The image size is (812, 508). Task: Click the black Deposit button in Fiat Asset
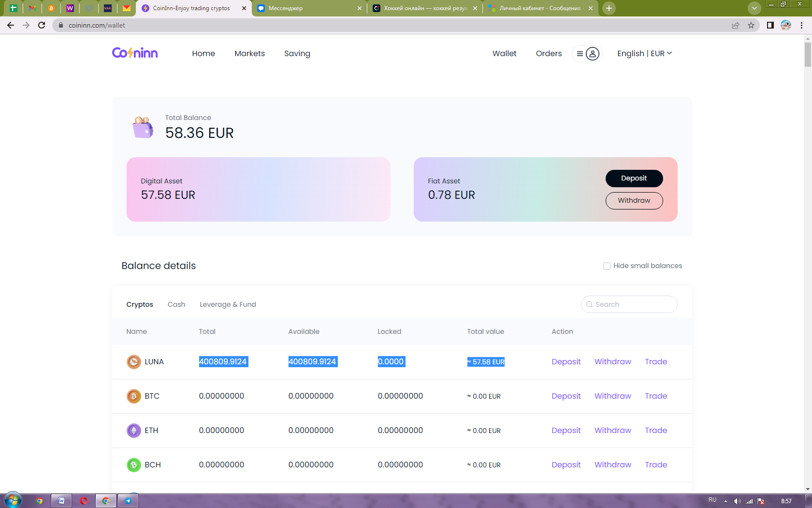coord(634,179)
